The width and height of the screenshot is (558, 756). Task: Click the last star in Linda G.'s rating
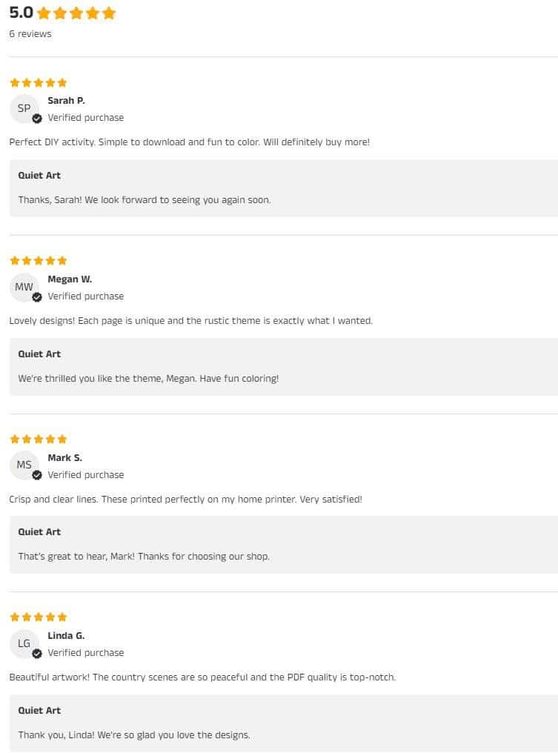pos(62,616)
